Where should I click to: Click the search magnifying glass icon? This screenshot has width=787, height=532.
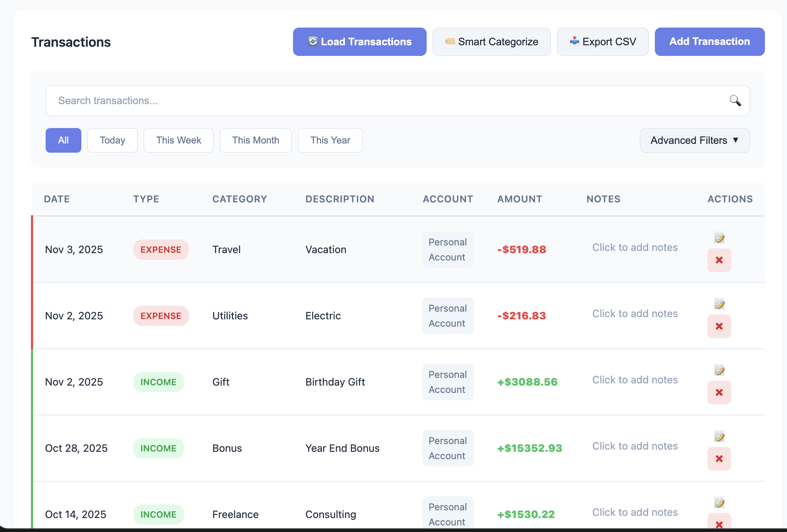pyautogui.click(x=735, y=100)
